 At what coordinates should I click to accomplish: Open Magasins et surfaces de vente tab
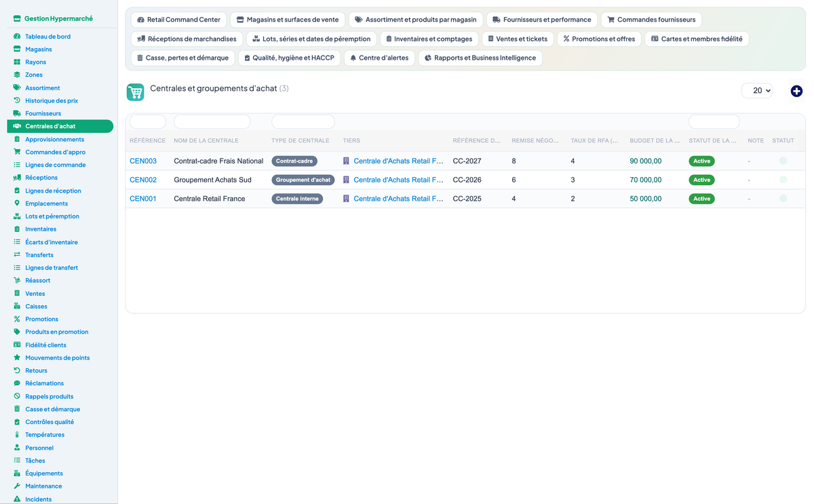(288, 20)
